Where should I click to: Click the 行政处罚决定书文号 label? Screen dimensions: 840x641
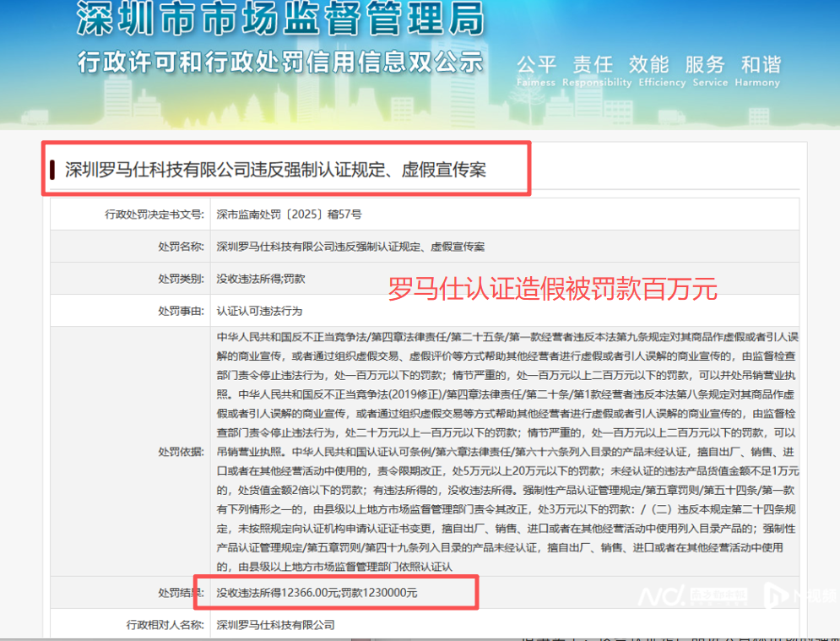pyautogui.click(x=154, y=215)
